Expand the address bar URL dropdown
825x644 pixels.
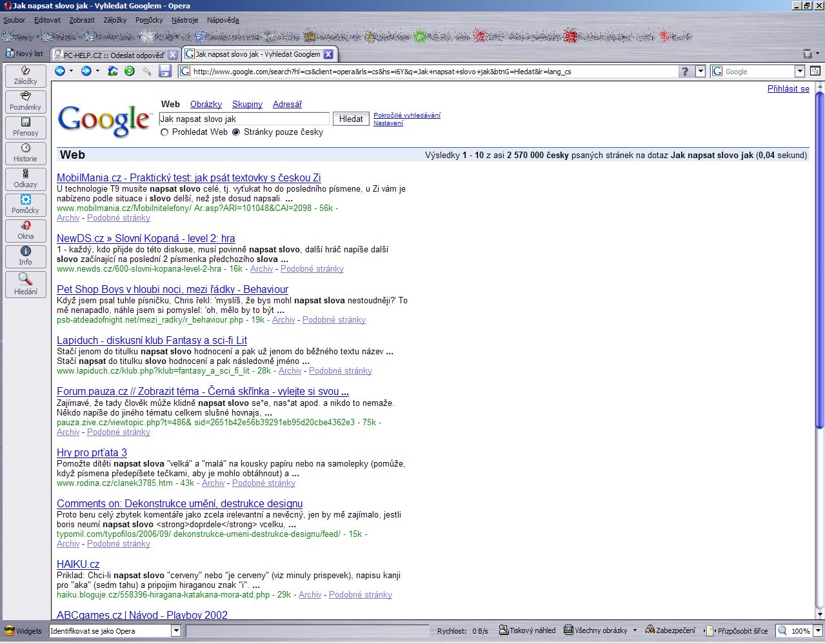pos(701,72)
